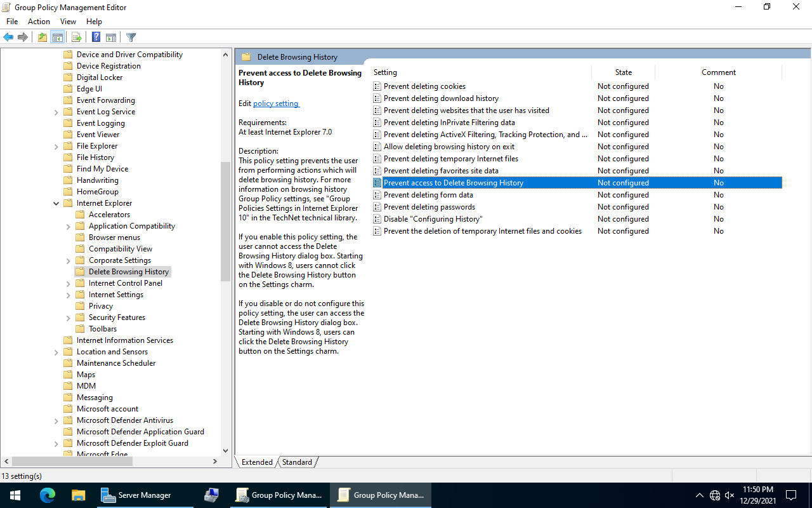Viewport: 812px width, 508px height.
Task: Collapse the Internet Explorer tree node
Action: click(x=56, y=203)
